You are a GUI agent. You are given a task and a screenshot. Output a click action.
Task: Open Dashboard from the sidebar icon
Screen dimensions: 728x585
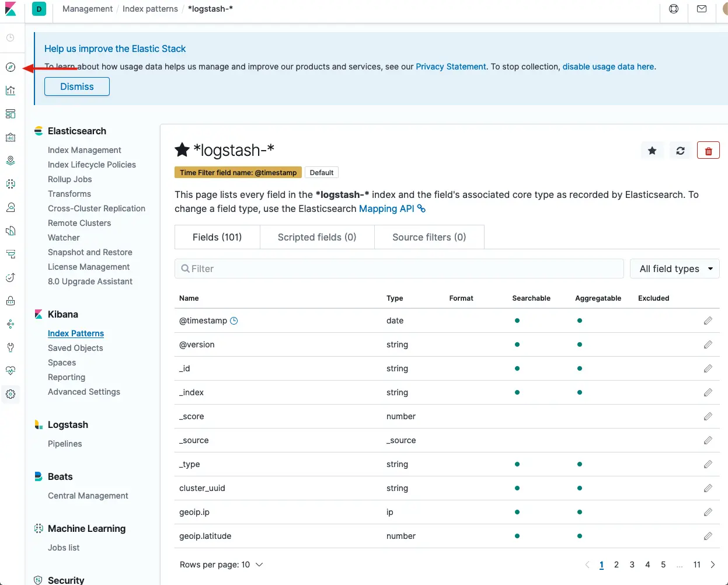pyautogui.click(x=11, y=114)
